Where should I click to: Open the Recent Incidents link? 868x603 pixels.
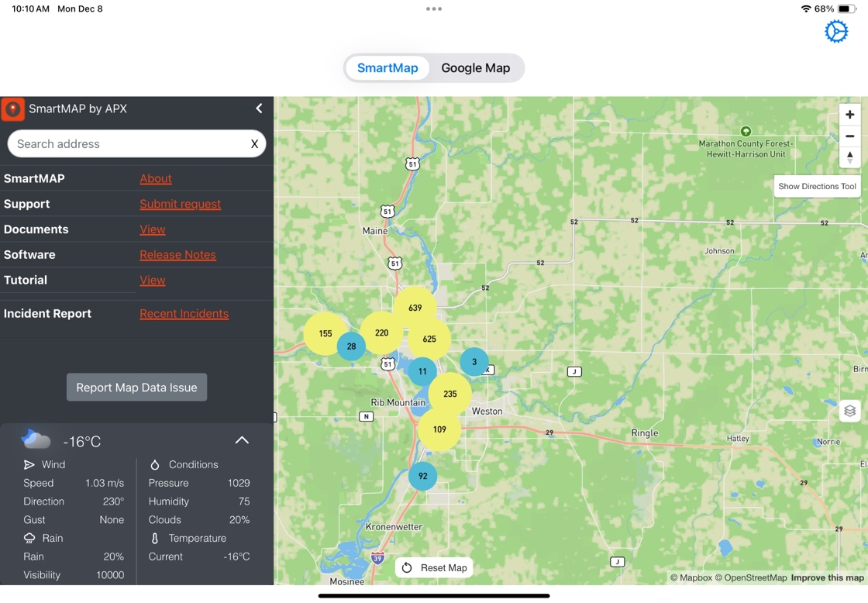tap(184, 314)
